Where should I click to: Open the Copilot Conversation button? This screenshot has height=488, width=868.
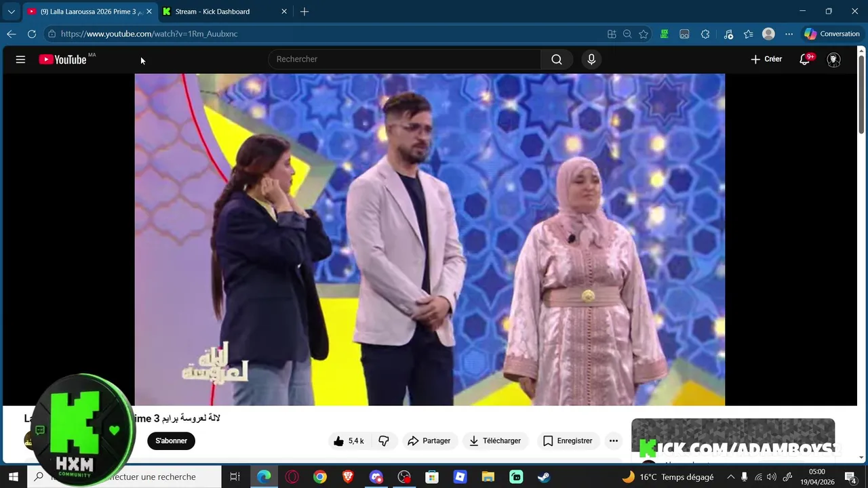tap(832, 34)
